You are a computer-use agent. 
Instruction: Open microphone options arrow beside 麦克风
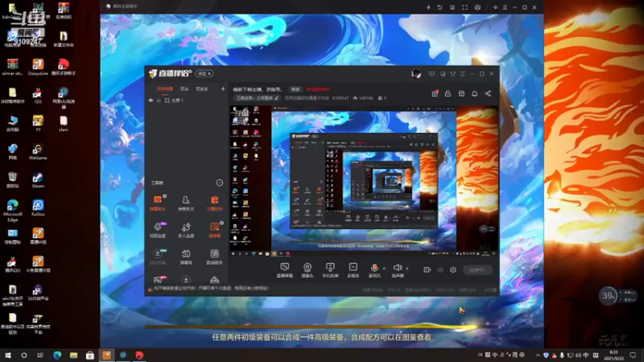coord(384,269)
